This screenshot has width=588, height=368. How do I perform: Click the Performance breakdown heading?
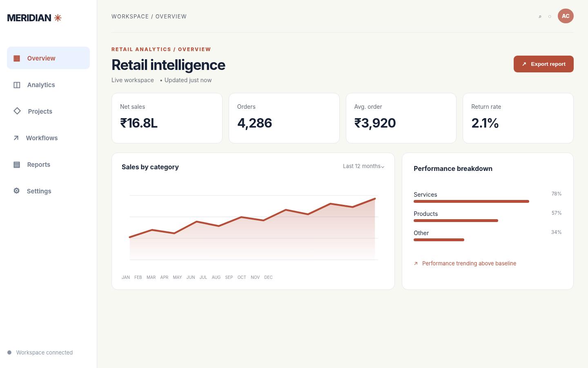click(453, 168)
